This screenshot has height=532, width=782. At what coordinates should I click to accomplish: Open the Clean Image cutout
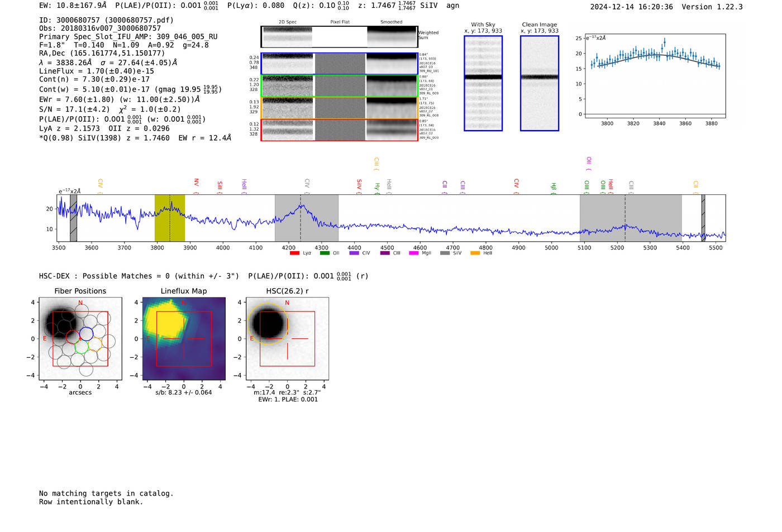pyautogui.click(x=540, y=83)
